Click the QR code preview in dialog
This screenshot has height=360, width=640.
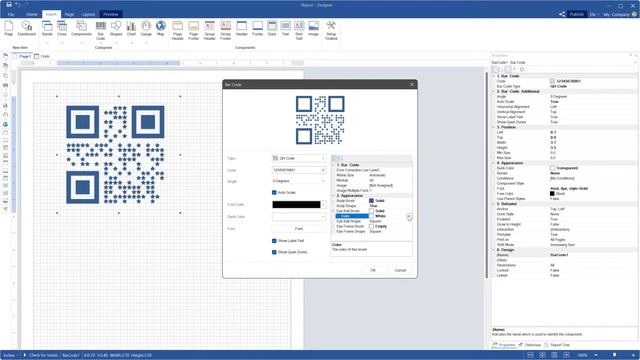point(320,120)
